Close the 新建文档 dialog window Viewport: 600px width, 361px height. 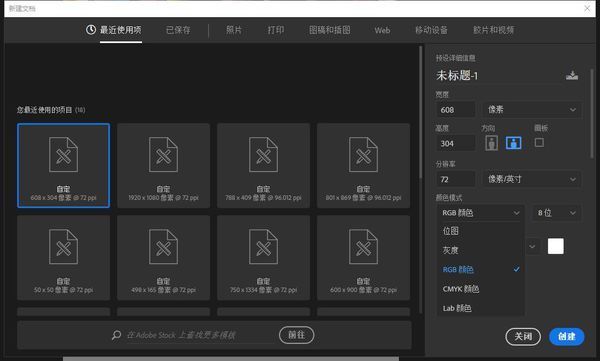[587, 8]
